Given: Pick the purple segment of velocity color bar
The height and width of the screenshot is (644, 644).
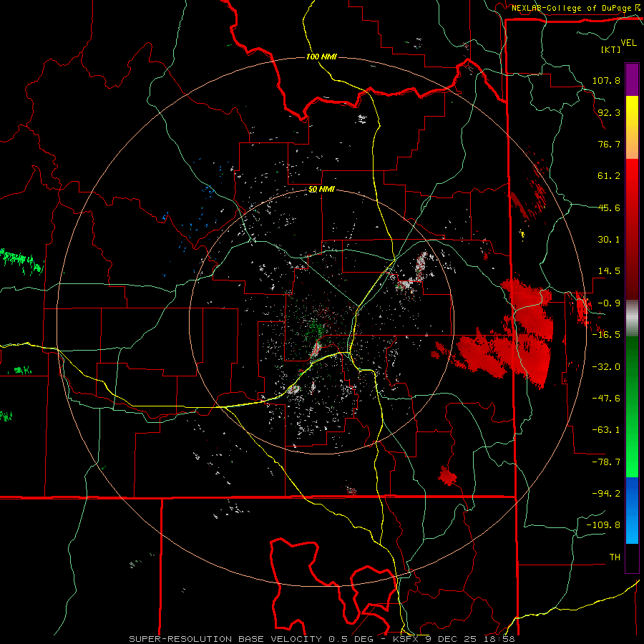Looking at the screenshot, I should click(632, 80).
